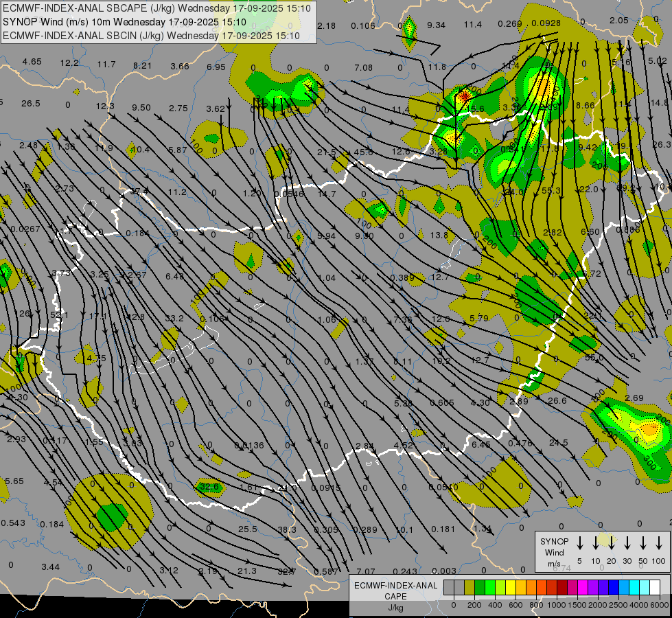Click the 50 m/s wind legend arrow
Image resolution: width=672 pixels, height=618 pixels.
pos(643,543)
